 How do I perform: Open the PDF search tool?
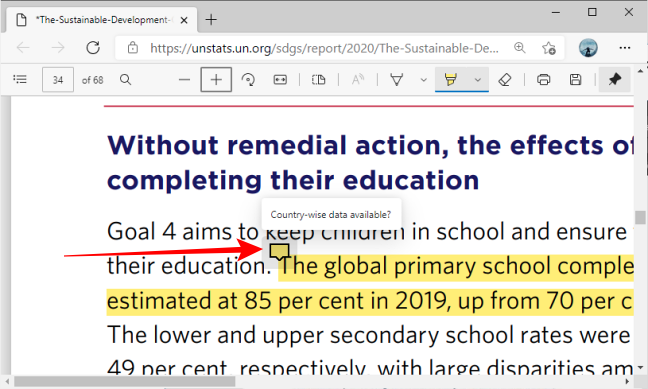tap(126, 79)
